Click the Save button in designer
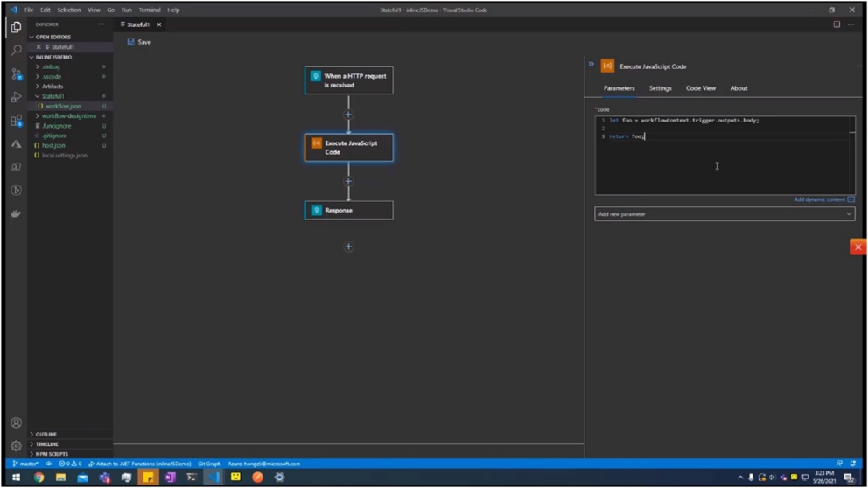The image size is (868, 488). 139,42
